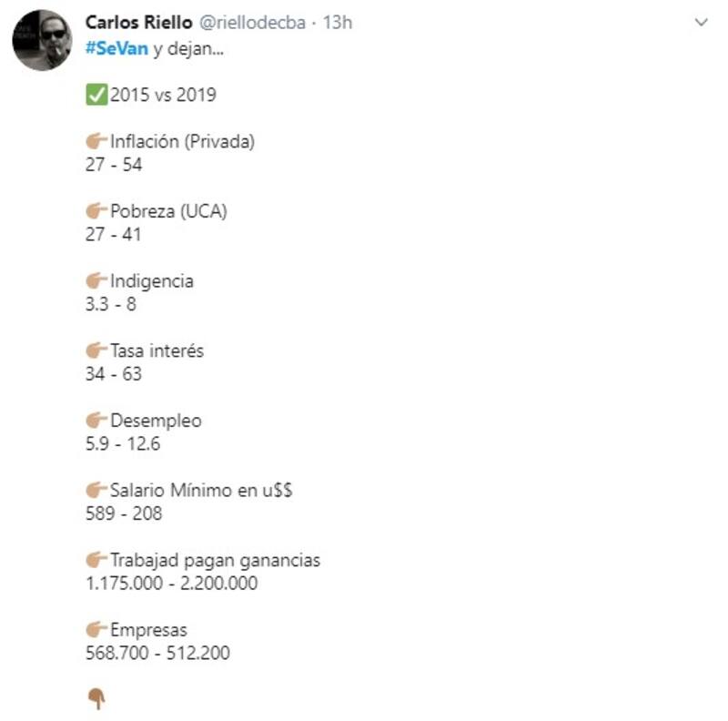Screen dimensions: 728x721
Task: Click the pointing hand emoji beside Inflación
Action: [x=96, y=142]
